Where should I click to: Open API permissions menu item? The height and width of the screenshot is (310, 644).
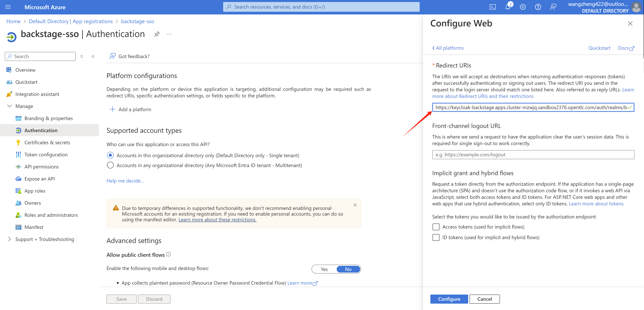click(x=41, y=166)
